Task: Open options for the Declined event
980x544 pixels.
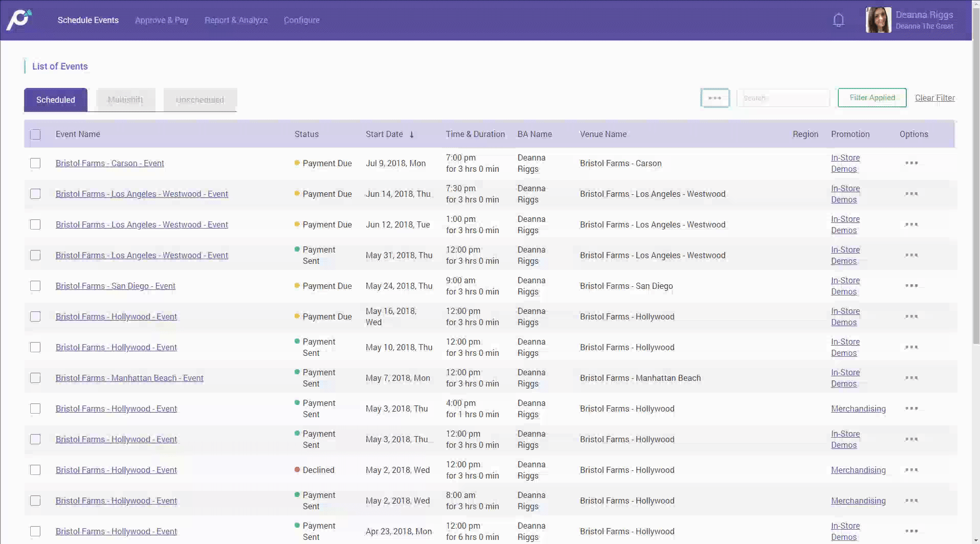Action: [x=911, y=470]
